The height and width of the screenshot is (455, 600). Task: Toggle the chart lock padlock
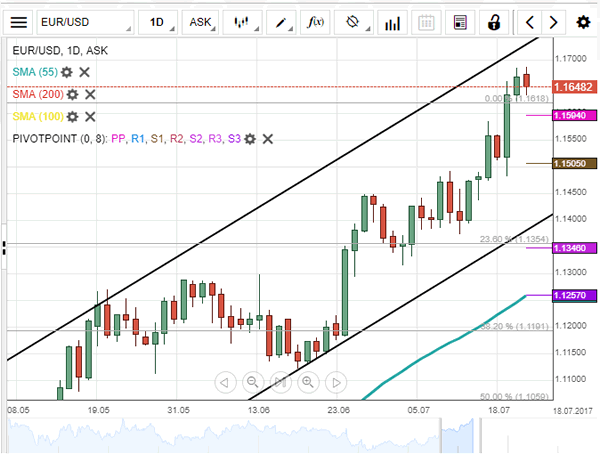click(494, 23)
